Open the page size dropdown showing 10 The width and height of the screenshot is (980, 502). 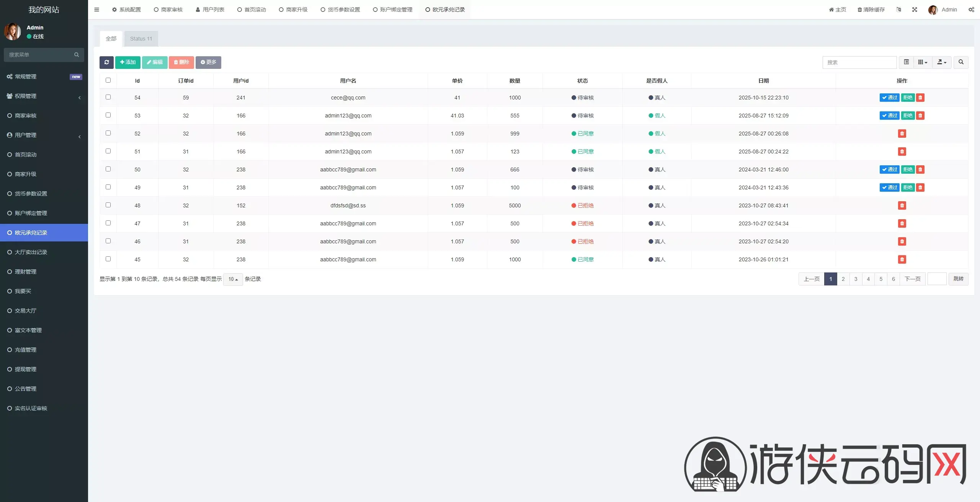(x=233, y=279)
